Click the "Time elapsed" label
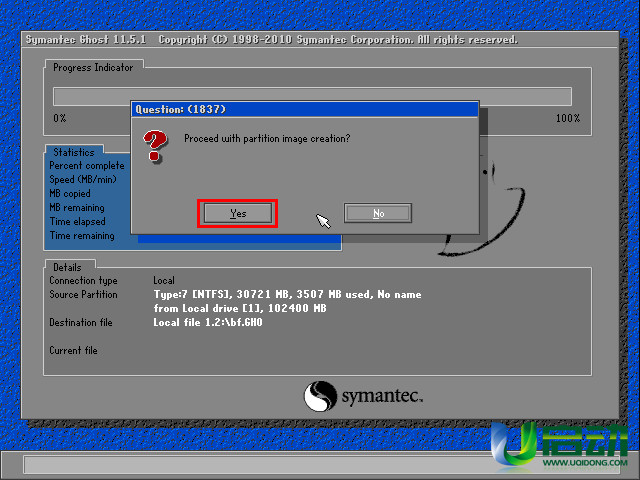The height and width of the screenshot is (480, 640). [x=78, y=222]
